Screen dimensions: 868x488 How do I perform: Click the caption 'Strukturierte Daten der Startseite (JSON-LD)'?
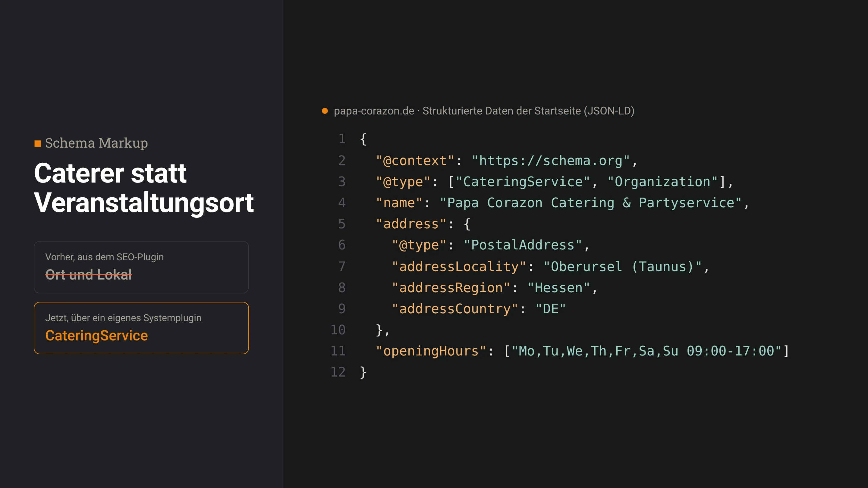point(528,111)
